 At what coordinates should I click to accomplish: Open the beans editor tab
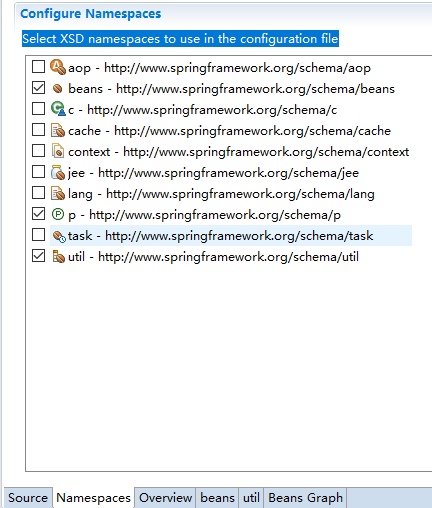[x=217, y=498]
